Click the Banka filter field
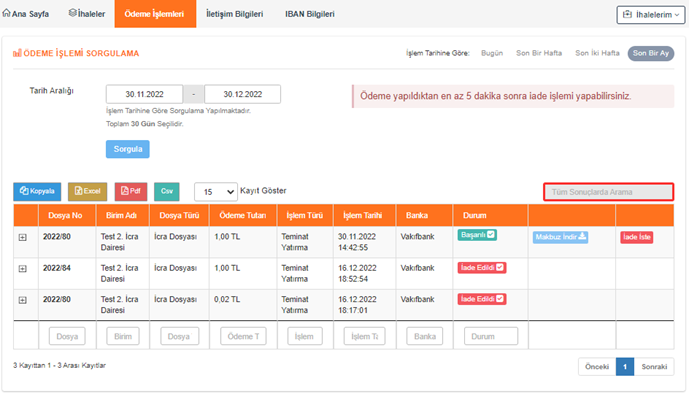This screenshot has width=689, height=394. [424, 336]
